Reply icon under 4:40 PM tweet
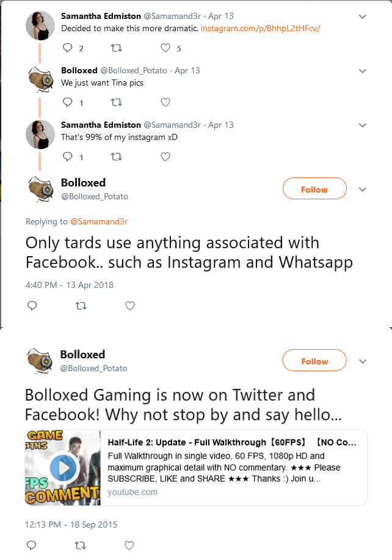The width and height of the screenshot is (392, 560). [x=32, y=306]
